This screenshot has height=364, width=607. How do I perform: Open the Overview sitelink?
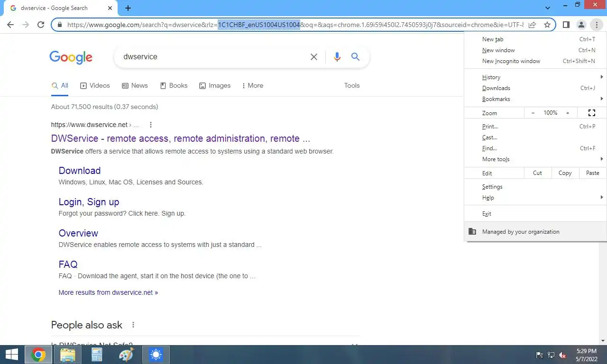pos(78,233)
